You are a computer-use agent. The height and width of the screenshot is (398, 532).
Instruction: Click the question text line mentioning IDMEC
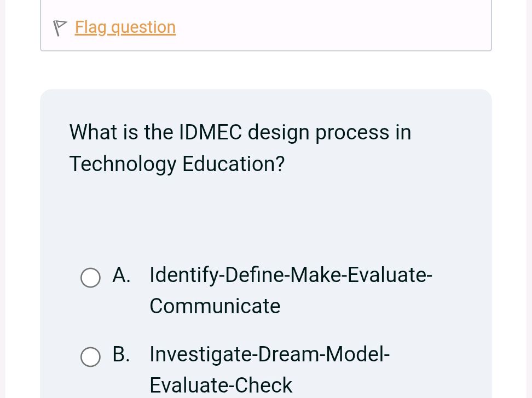240,132
